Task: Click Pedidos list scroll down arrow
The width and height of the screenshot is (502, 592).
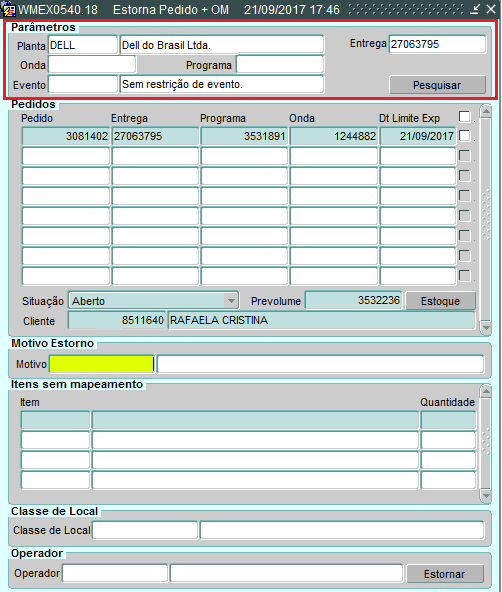Action: coord(486,327)
